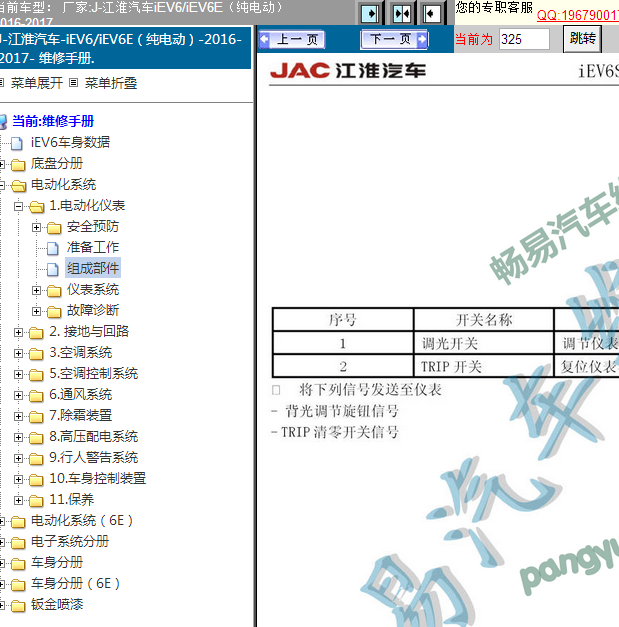Click the 8.高压配电系统 folder icon
Viewport: 619px width, 627px height.
tap(36, 438)
